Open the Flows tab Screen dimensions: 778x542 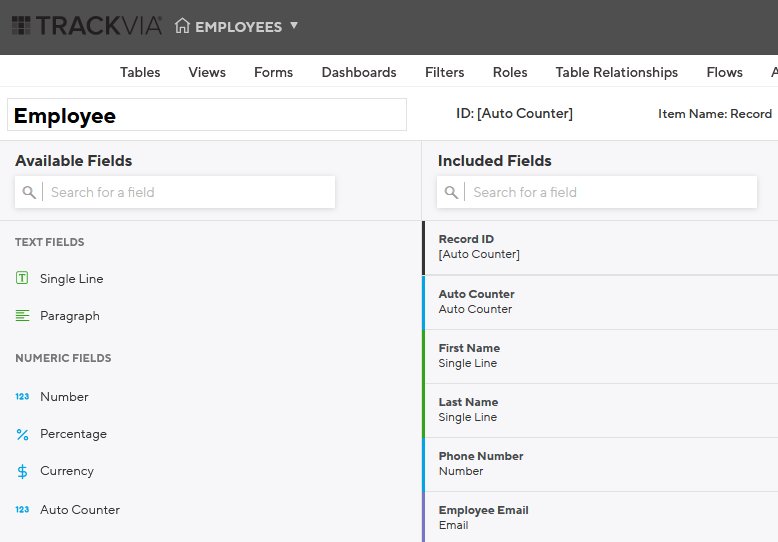(x=724, y=72)
